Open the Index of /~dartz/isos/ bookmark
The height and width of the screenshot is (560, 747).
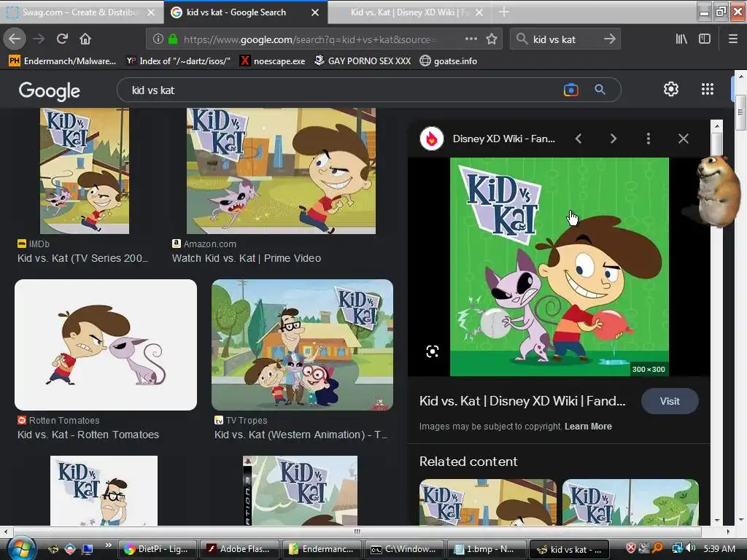[178, 61]
